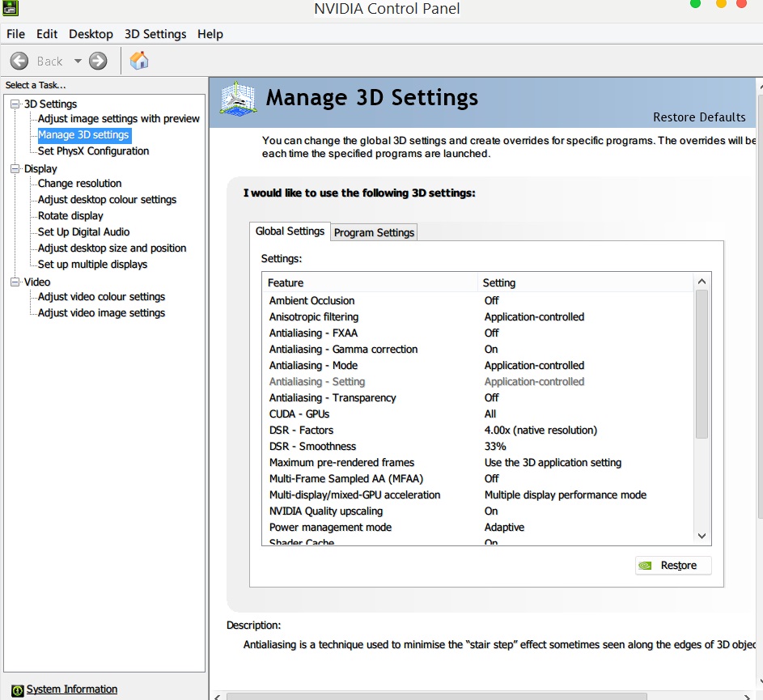Select the DSR - Smoothness row
This screenshot has height=700, width=763.
[479, 447]
